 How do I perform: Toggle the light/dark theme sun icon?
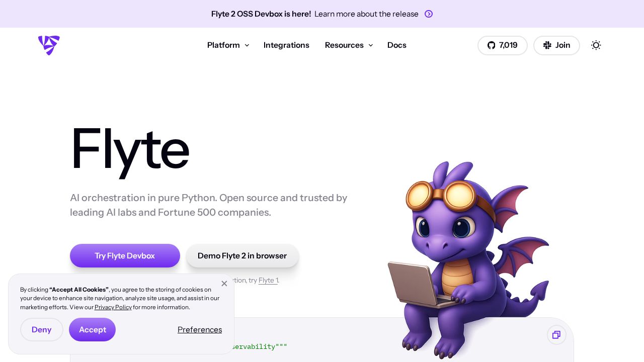(596, 45)
